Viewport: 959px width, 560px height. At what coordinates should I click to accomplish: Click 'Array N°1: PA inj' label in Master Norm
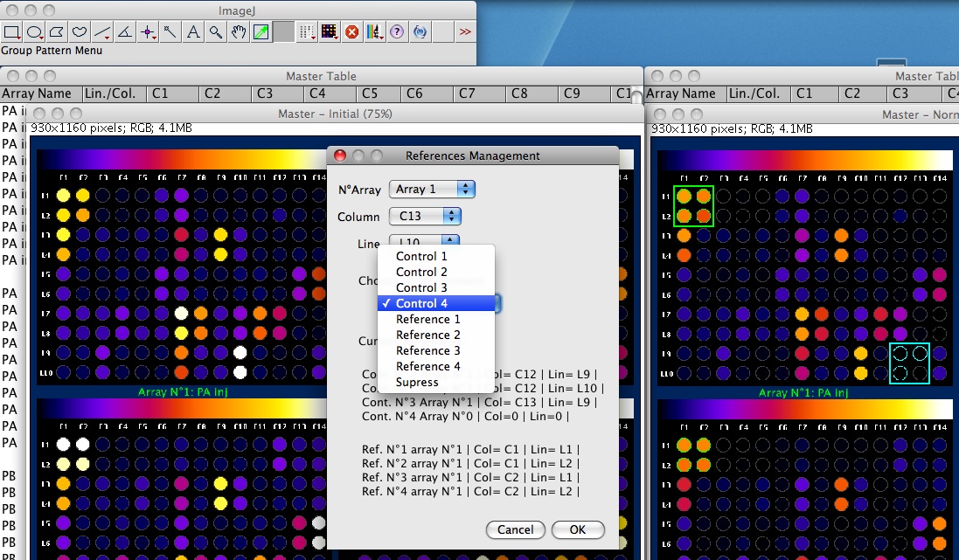(x=803, y=392)
